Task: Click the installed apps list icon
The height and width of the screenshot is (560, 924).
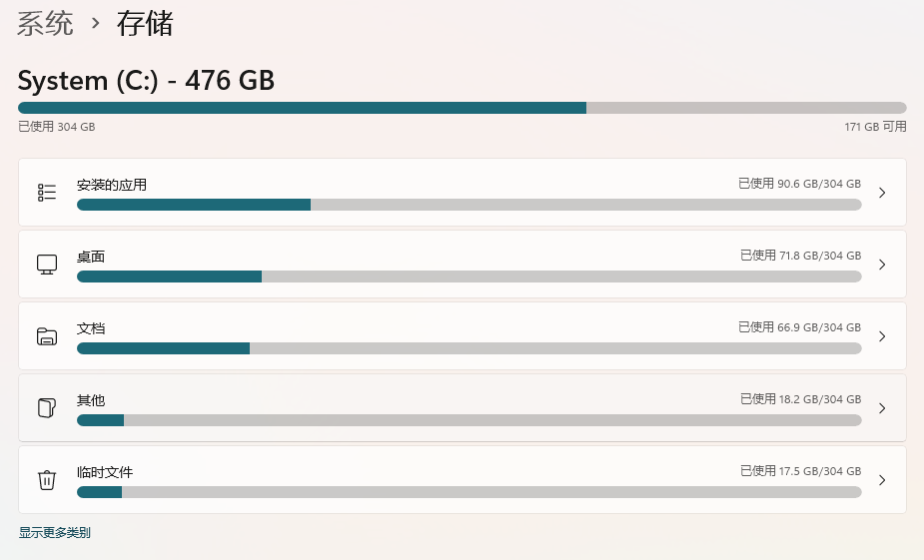Action: click(47, 193)
